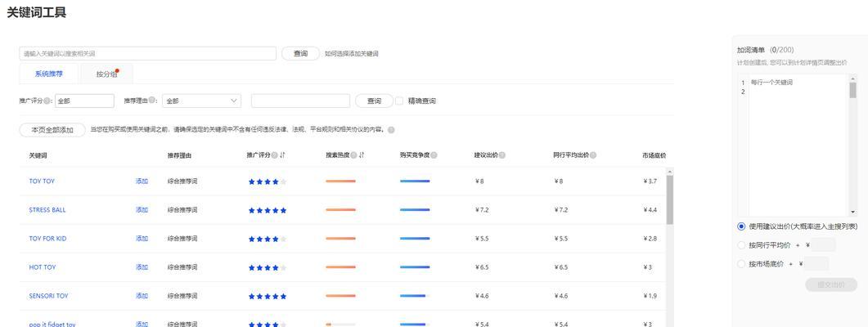Click price increment field for 按市场底价
The image size is (868, 327).
[816, 264]
